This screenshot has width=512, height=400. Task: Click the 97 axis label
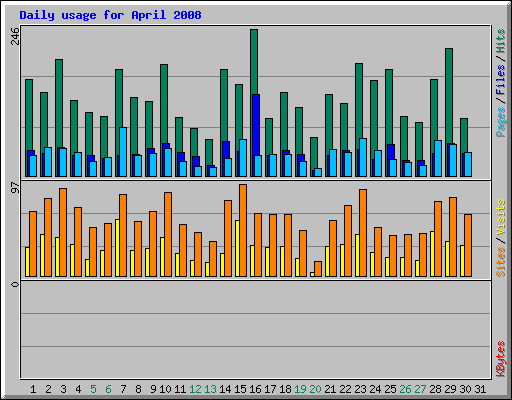point(15,188)
